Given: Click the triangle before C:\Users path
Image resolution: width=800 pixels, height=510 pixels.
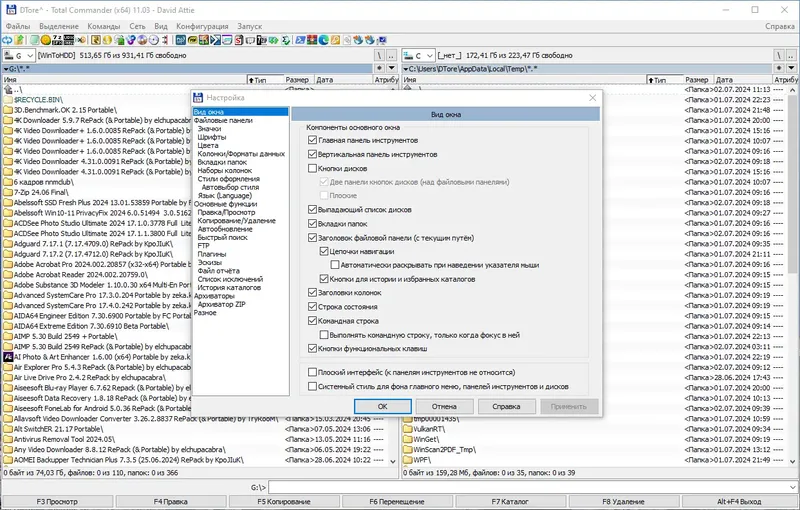Looking at the screenshot, I should click(x=406, y=69).
